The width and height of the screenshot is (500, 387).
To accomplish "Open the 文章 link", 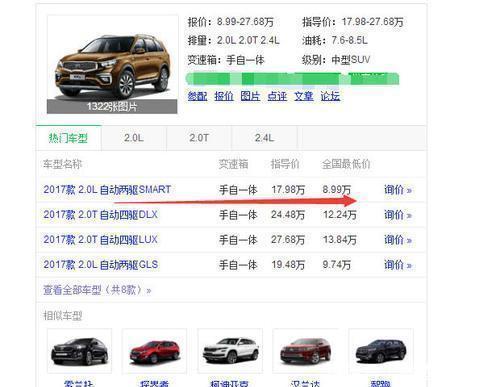I will 304,96.
